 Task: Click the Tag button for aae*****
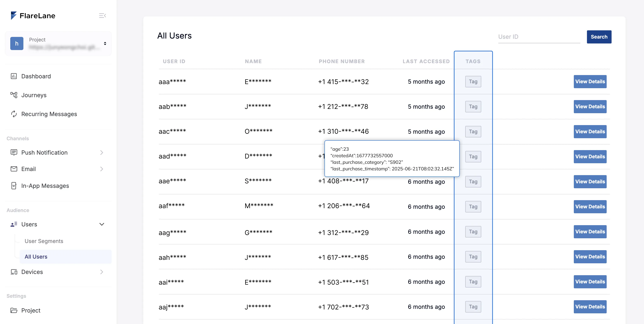click(x=473, y=181)
